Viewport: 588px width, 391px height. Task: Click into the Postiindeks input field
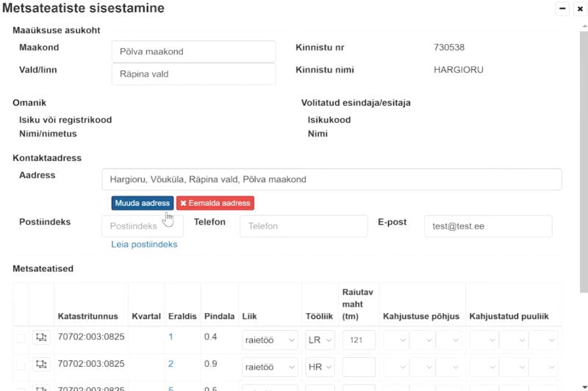click(142, 226)
